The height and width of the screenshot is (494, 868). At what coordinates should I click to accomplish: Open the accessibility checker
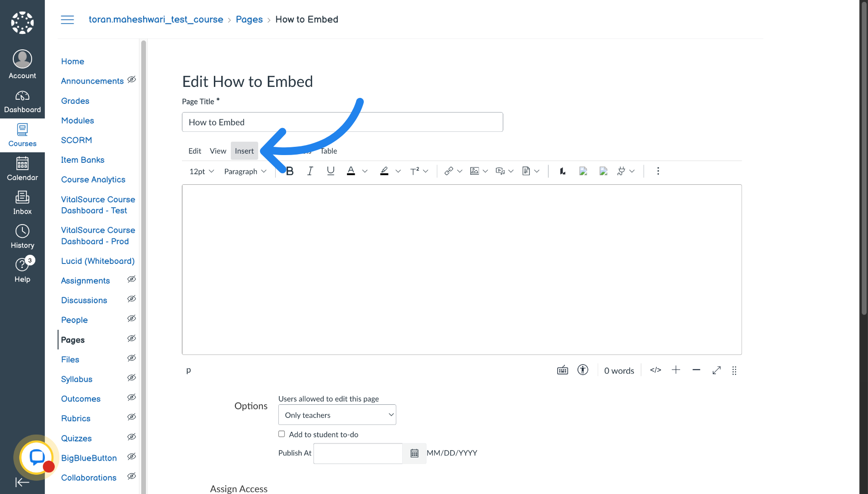(583, 370)
